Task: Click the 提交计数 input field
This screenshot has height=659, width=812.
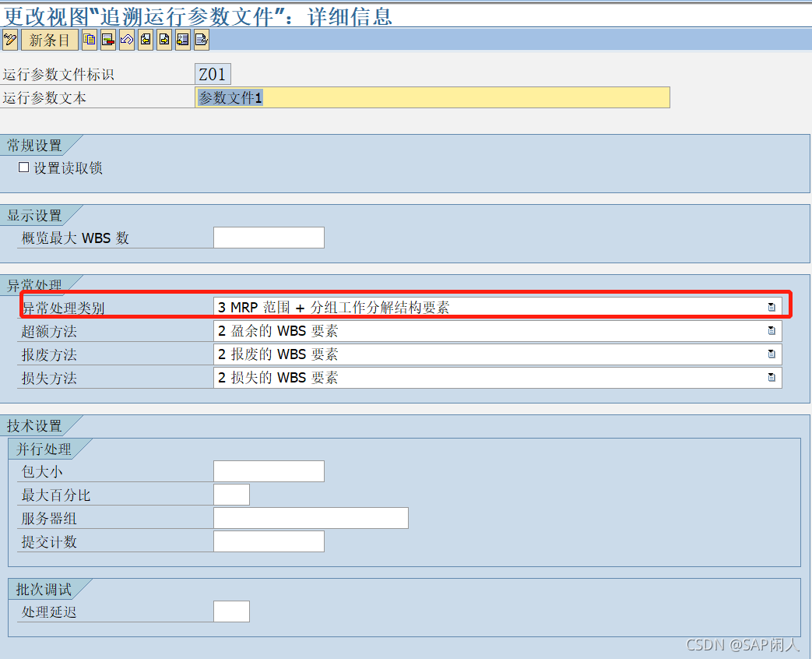Action: pyautogui.click(x=269, y=541)
